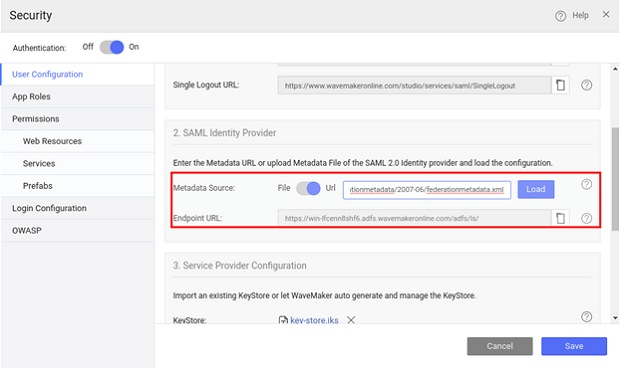Switch Metadata Source between File and Url

tap(308, 188)
